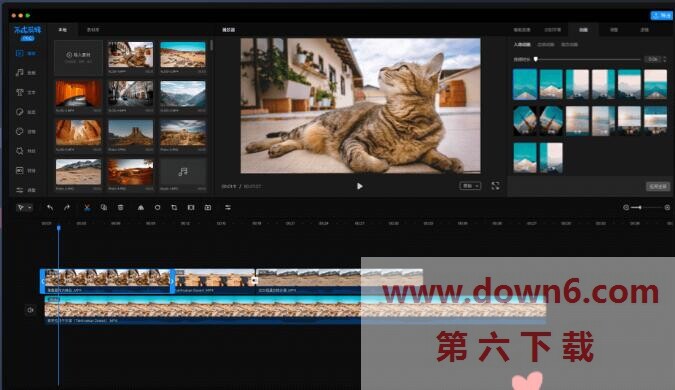Zoom out the timeline with the minus icon
Screen dimensions: 675x390
(626, 207)
